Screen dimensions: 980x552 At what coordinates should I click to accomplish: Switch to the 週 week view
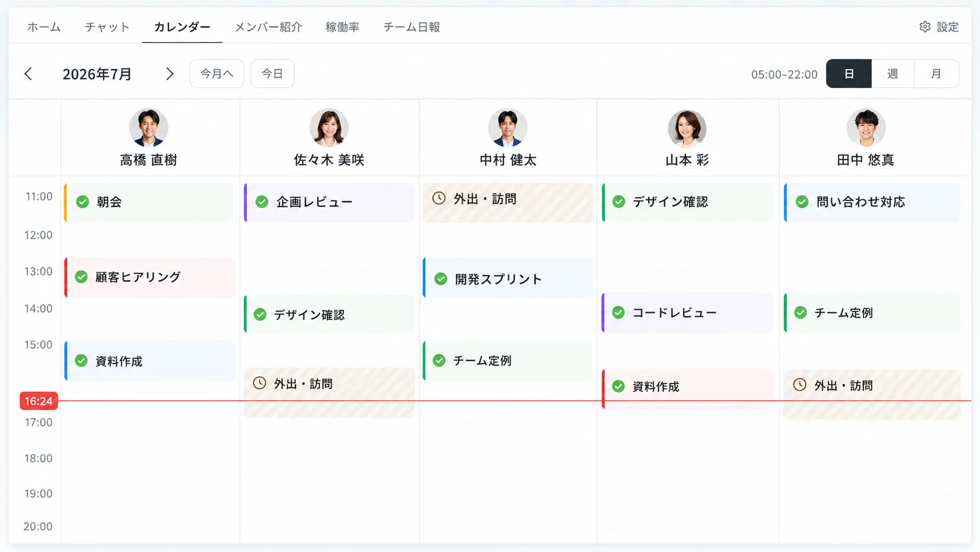(x=893, y=73)
